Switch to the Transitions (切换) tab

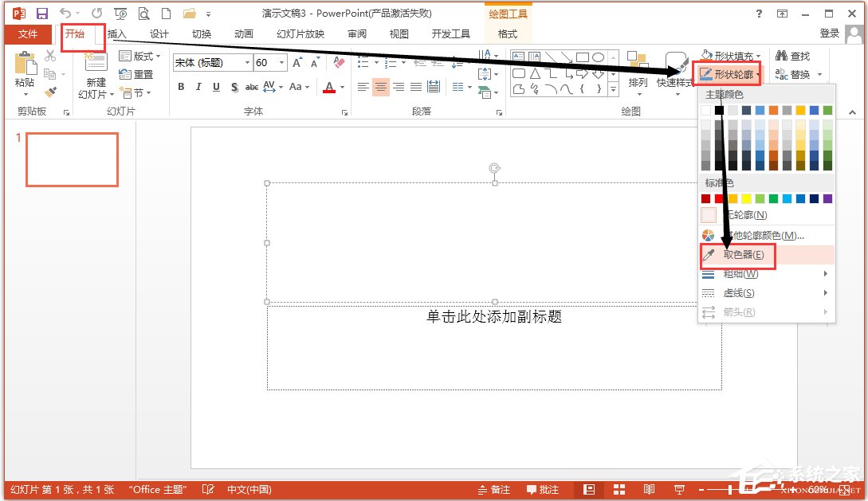(202, 34)
